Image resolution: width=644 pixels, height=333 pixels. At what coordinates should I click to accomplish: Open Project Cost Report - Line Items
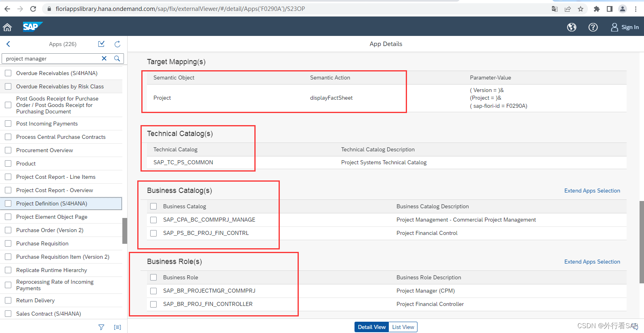[x=56, y=177]
